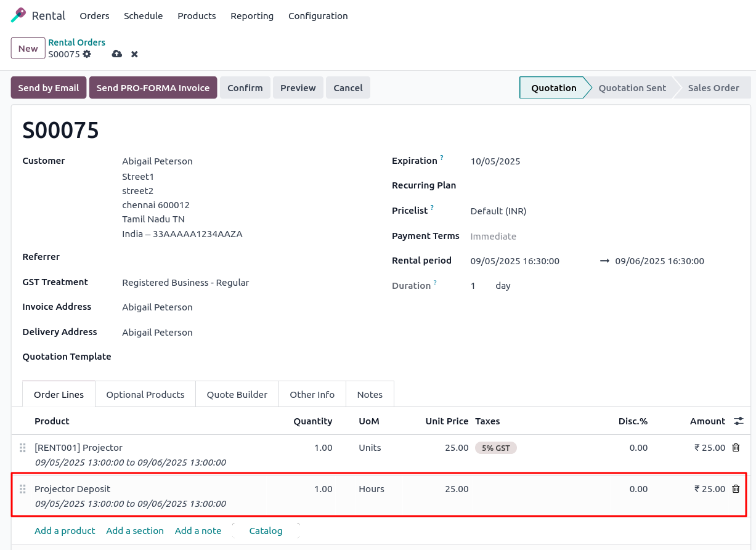Switch to the Other Info tab
756x550 pixels.
(x=312, y=395)
